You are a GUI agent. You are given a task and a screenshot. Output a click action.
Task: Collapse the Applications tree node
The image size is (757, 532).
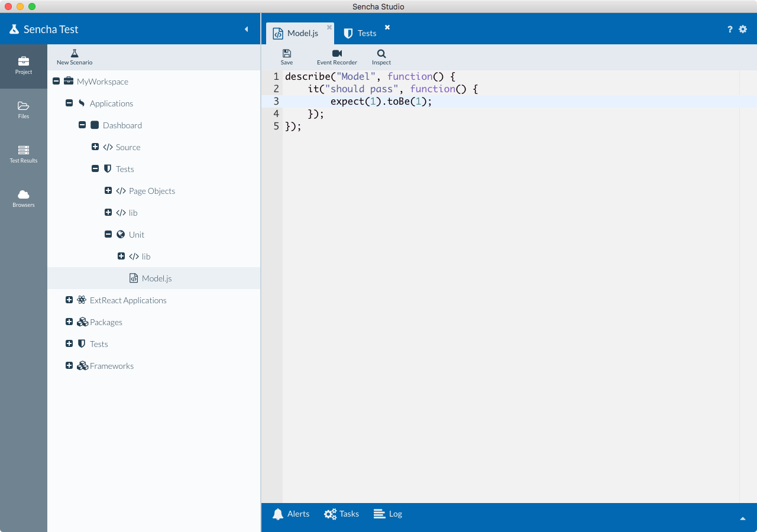(x=69, y=103)
